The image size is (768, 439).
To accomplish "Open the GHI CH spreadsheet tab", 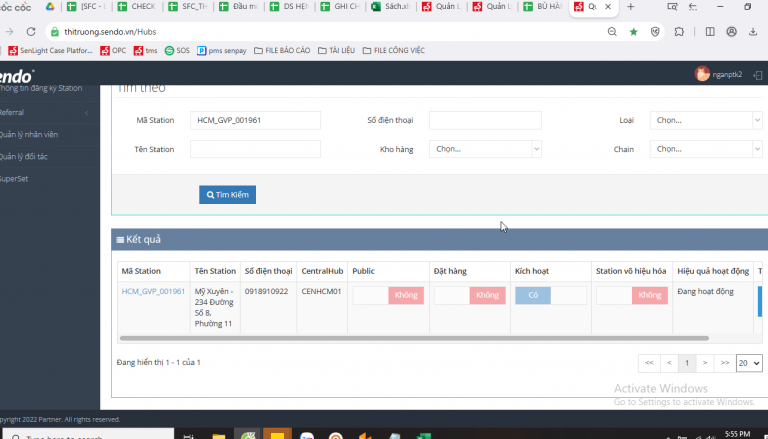I will 339,7.
